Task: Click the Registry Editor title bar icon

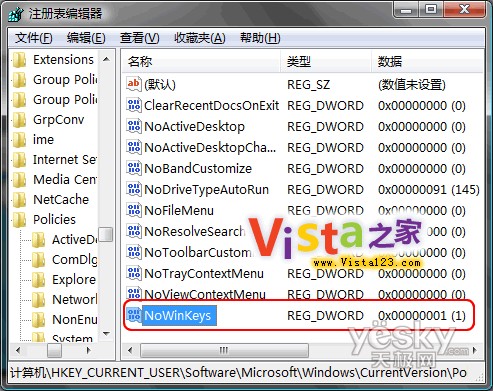Action: [x=16, y=14]
